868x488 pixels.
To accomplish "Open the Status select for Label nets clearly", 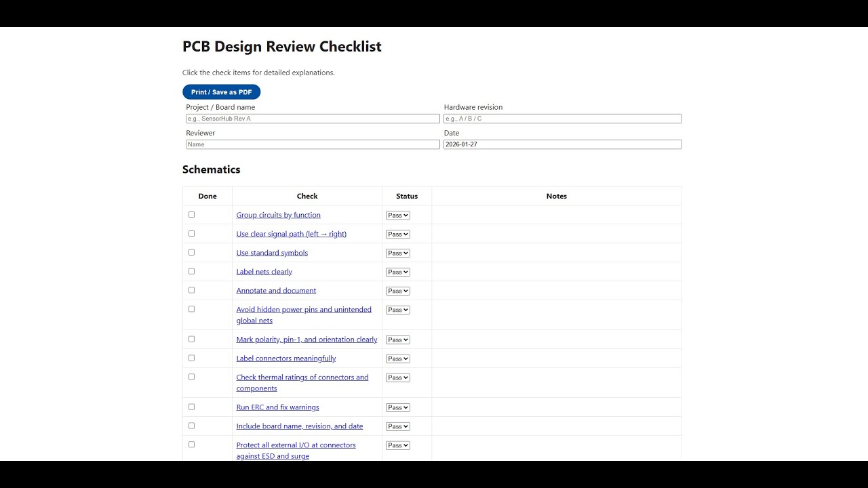I will 398,272.
